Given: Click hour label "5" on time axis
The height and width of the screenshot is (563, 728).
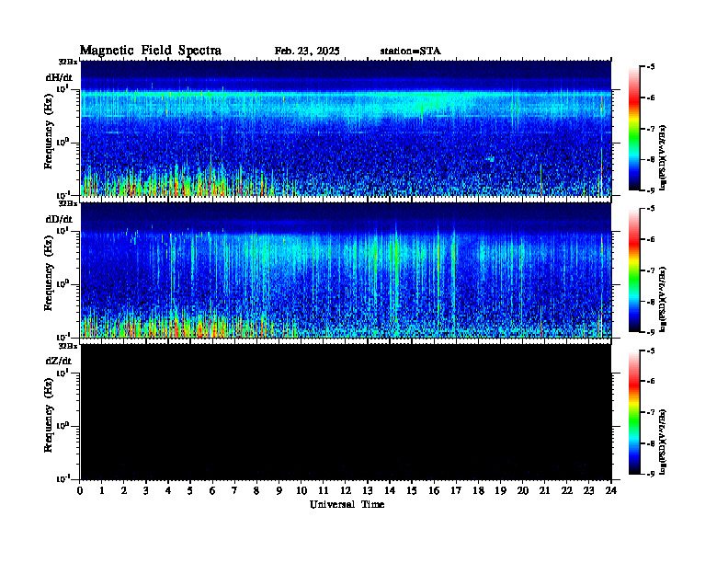Looking at the screenshot, I should coord(190,490).
